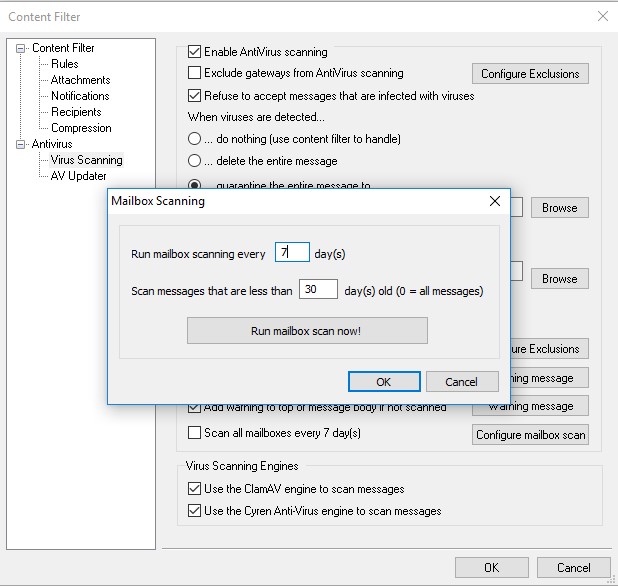Image resolution: width=618 pixels, height=586 pixels.
Task: Select quarantine the entire message option
Action: point(194,184)
